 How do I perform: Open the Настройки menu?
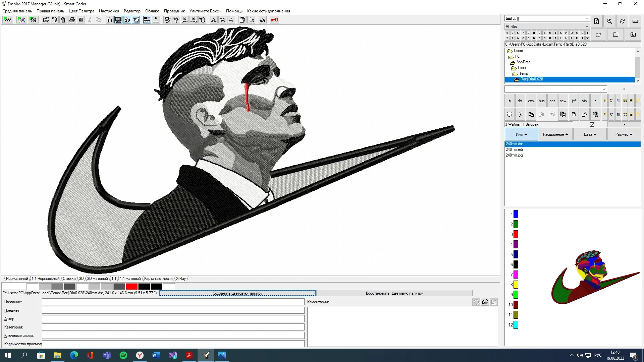pyautogui.click(x=109, y=11)
